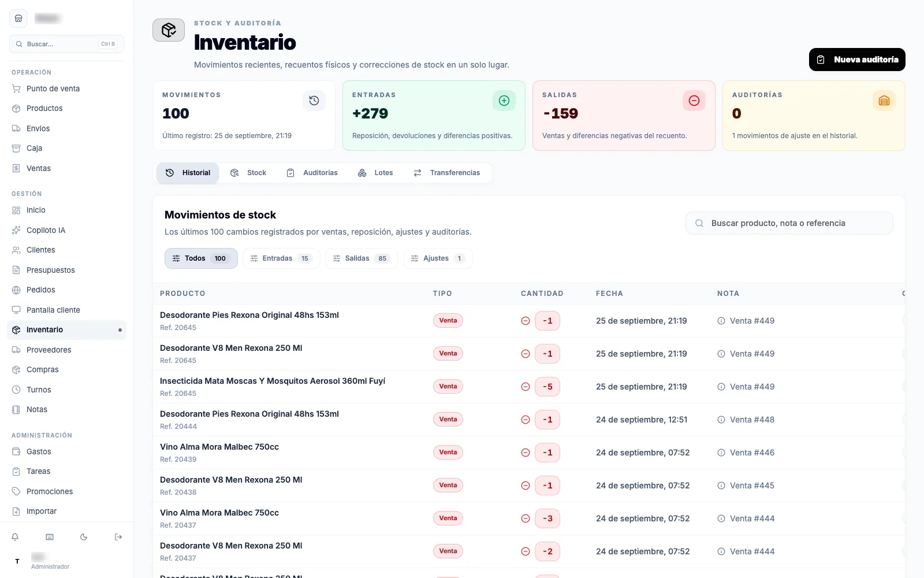Open the Turnos section in the sidebar
This screenshot has width=924, height=578.
tap(67, 390)
